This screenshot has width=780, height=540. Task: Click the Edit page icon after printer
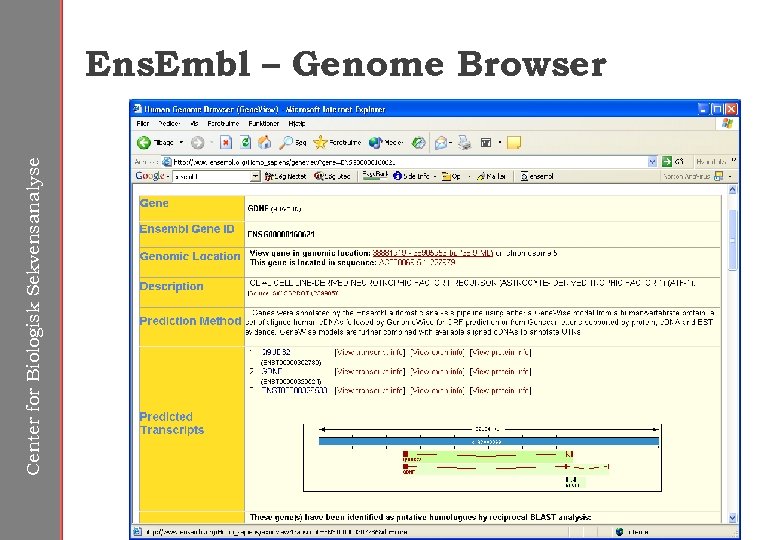pos(486,143)
